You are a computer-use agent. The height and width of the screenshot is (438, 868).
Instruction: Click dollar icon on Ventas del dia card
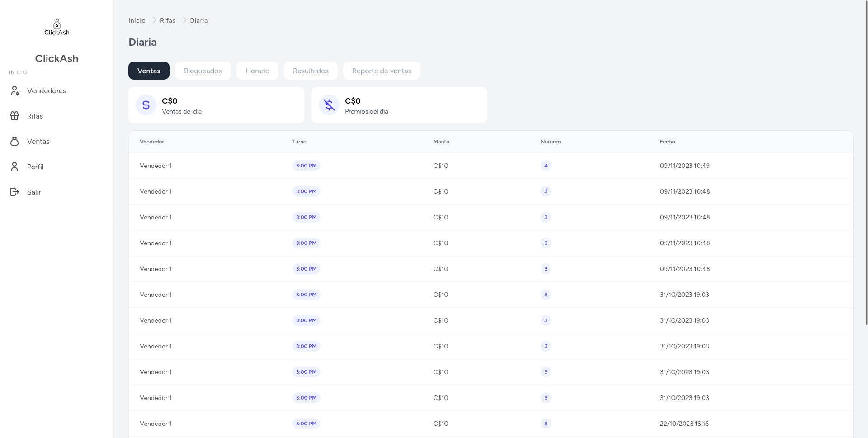click(x=146, y=105)
